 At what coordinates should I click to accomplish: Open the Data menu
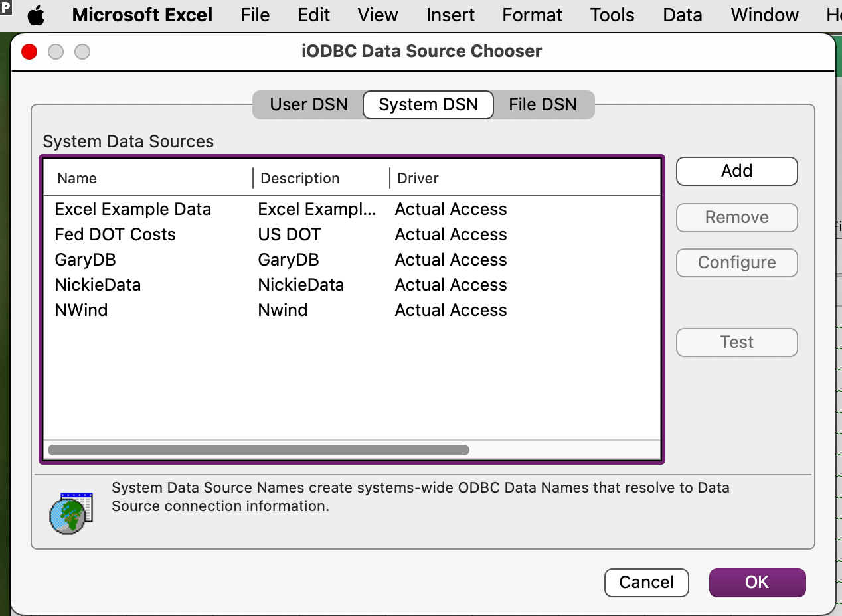[683, 15]
